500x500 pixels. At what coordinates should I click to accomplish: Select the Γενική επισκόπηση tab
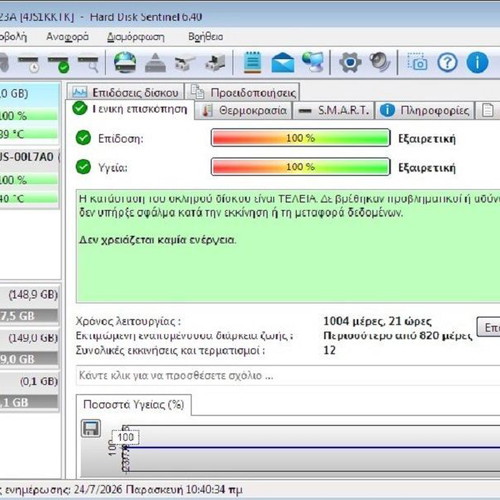click(x=130, y=109)
